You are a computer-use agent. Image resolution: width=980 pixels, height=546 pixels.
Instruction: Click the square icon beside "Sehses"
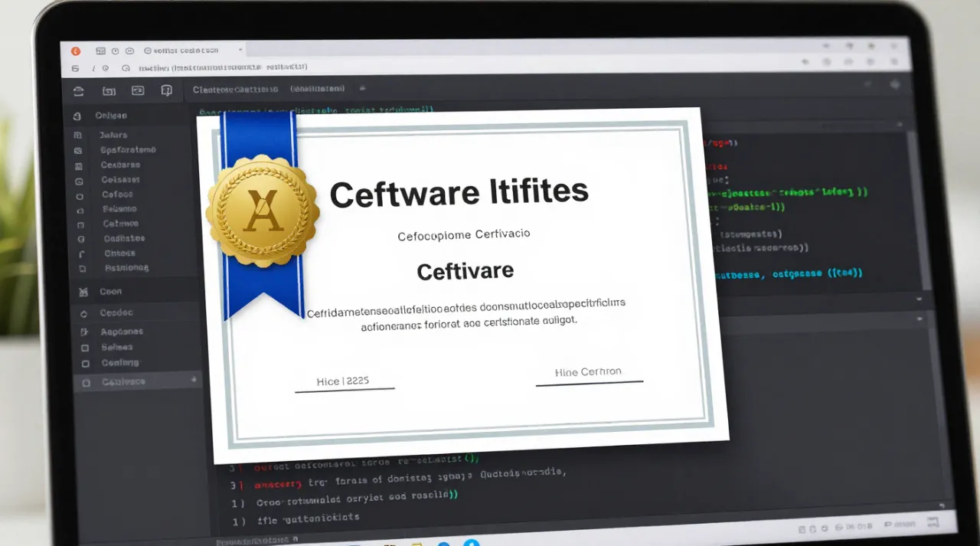tap(85, 348)
